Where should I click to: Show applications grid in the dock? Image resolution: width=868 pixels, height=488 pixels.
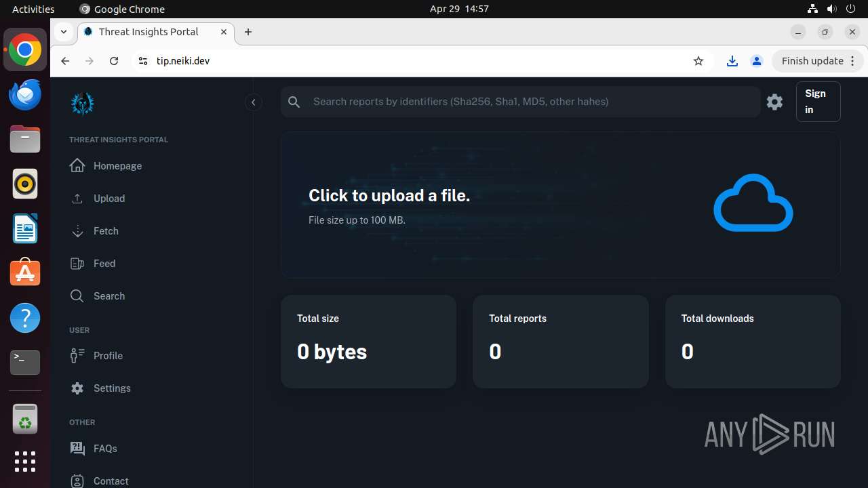(x=25, y=462)
